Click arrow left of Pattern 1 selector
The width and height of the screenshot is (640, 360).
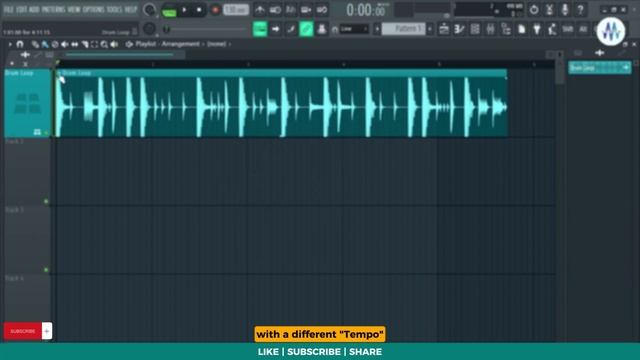point(377,29)
